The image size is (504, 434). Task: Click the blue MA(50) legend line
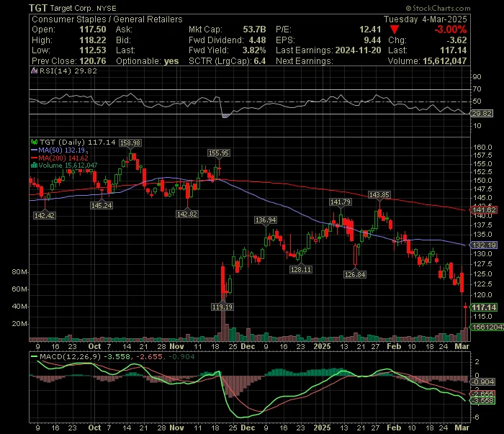click(34, 150)
